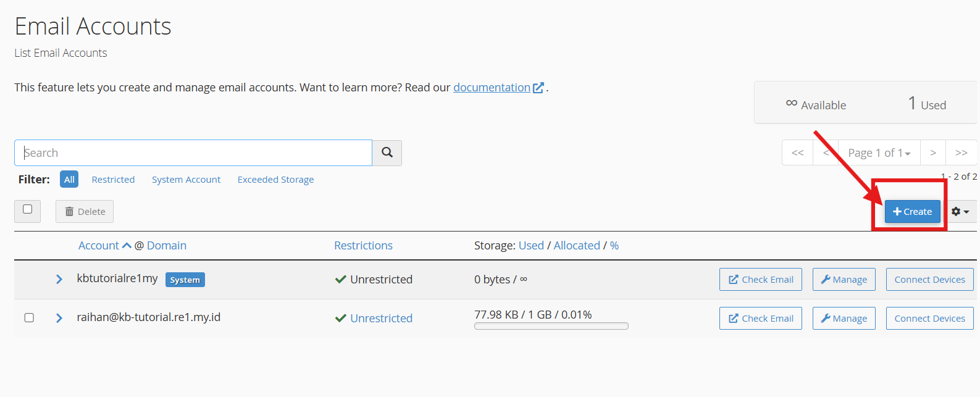Click the raihan storage usage bar

point(551,326)
